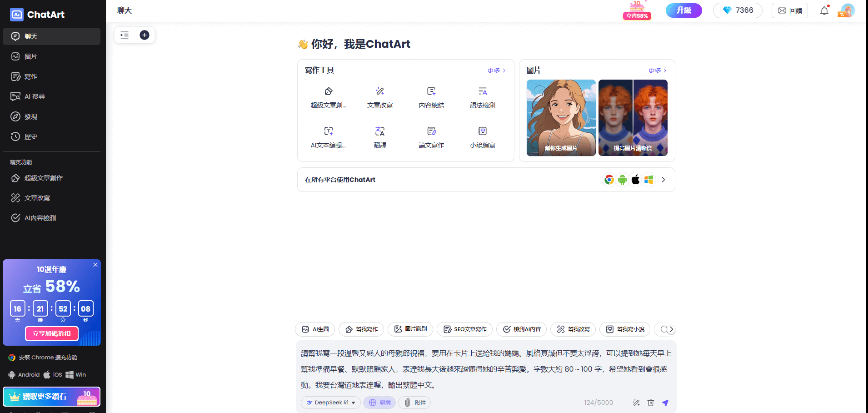The image size is (868, 413).
Task: Select the 幫我改寫 quick action chip
Action: 573,329
